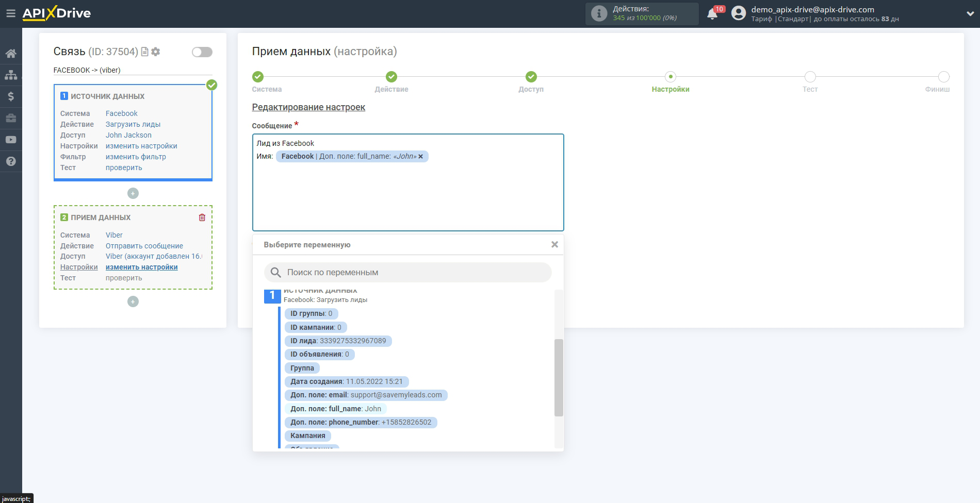The image size is (980, 503).
Task: Insert the Дата создания variable
Action: [346, 381]
